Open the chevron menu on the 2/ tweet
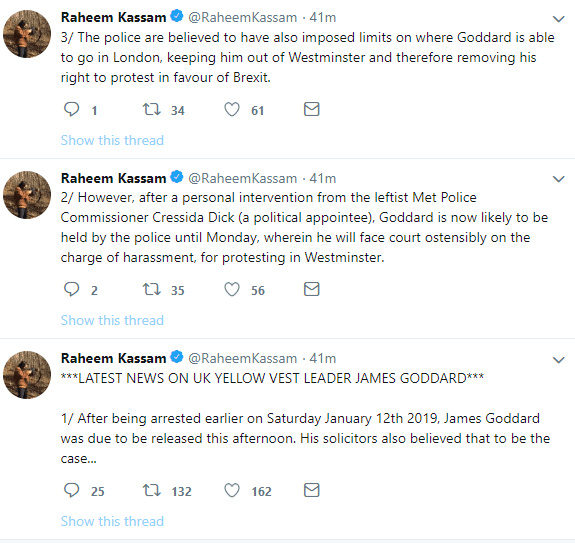Viewport: 575px width, 543px height. pyautogui.click(x=558, y=179)
